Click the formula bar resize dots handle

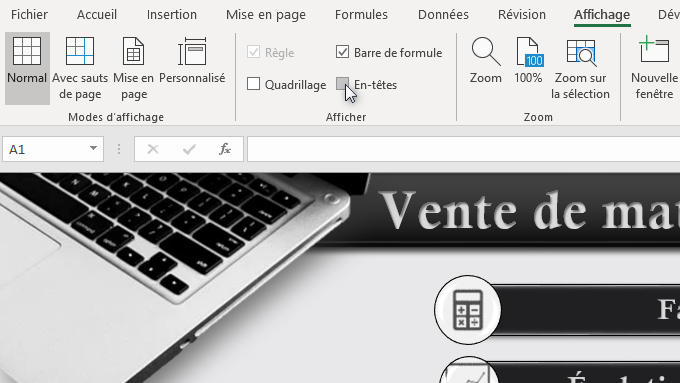tap(119, 149)
